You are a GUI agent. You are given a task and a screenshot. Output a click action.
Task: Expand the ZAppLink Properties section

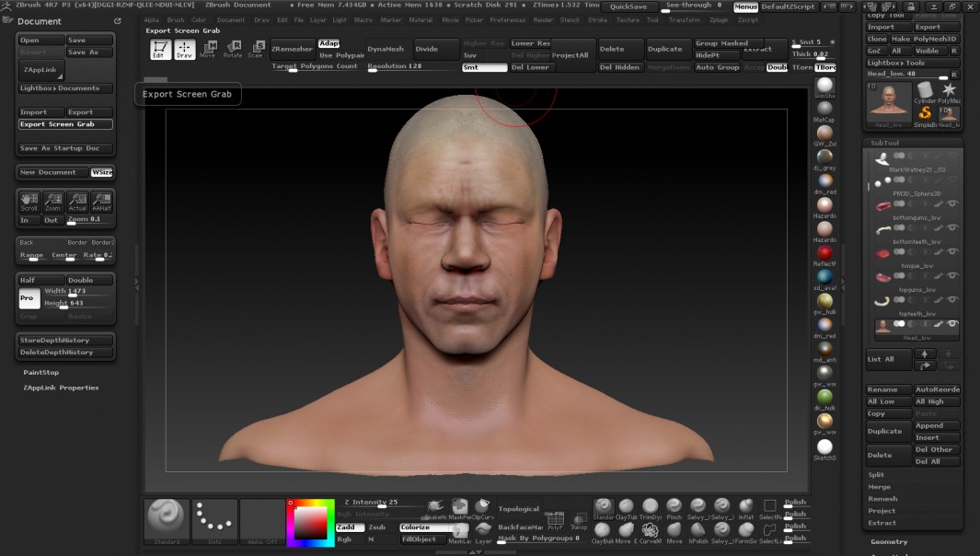click(62, 388)
